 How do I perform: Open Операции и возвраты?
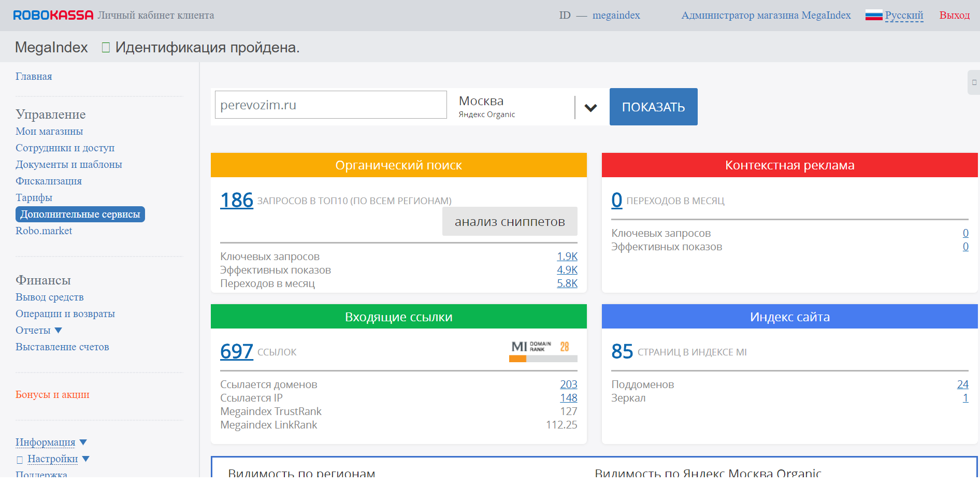click(65, 313)
